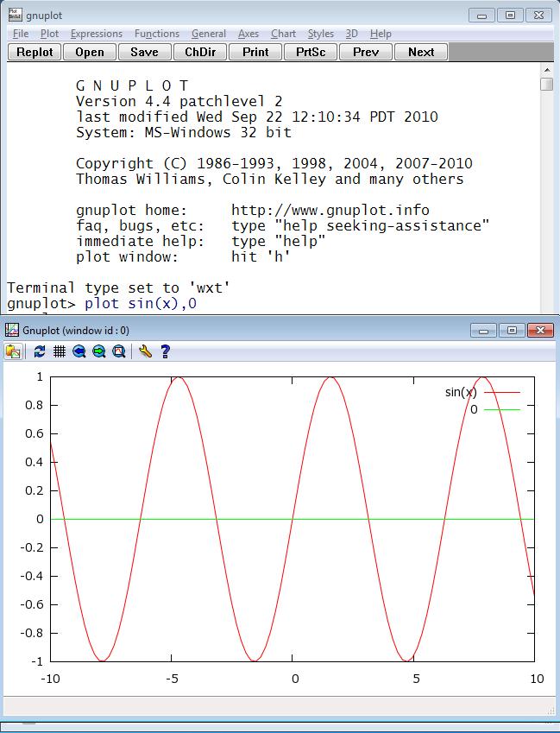Click the sin(x) legend entry
The height and width of the screenshot is (733, 560).
[482, 392]
